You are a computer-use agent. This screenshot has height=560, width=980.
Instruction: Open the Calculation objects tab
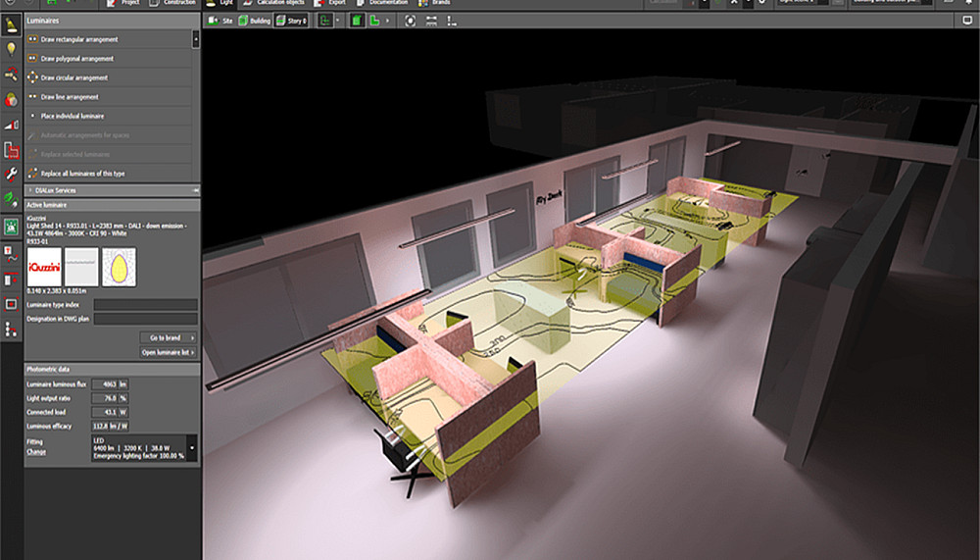[x=273, y=3]
